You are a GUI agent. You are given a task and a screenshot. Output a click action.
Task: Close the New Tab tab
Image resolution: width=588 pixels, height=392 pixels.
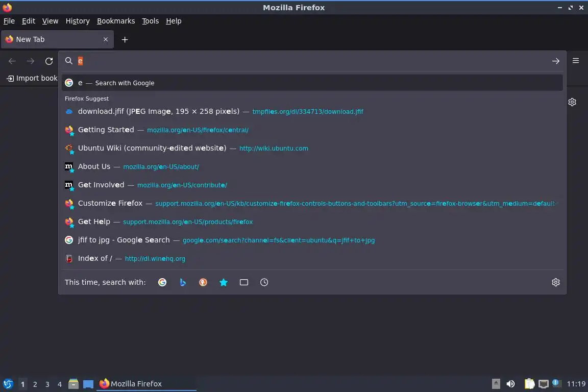click(x=106, y=39)
